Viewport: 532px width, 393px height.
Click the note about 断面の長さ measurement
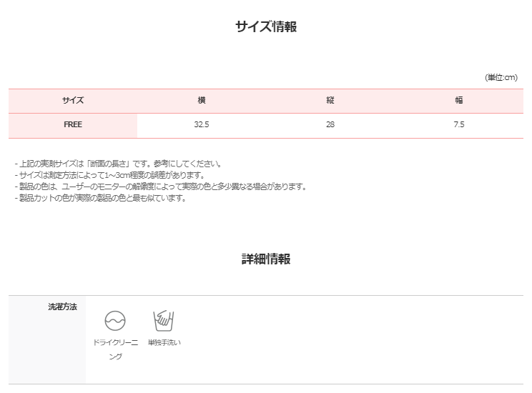pos(119,164)
